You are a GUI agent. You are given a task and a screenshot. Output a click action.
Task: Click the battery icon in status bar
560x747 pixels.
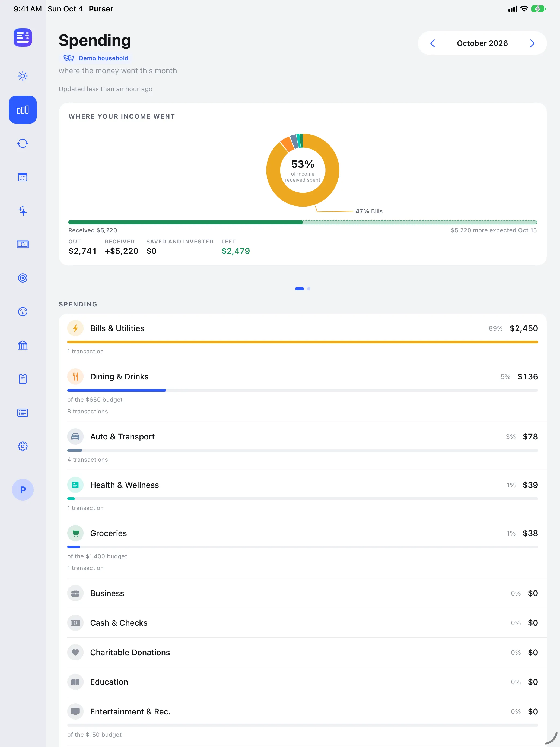[x=538, y=9]
